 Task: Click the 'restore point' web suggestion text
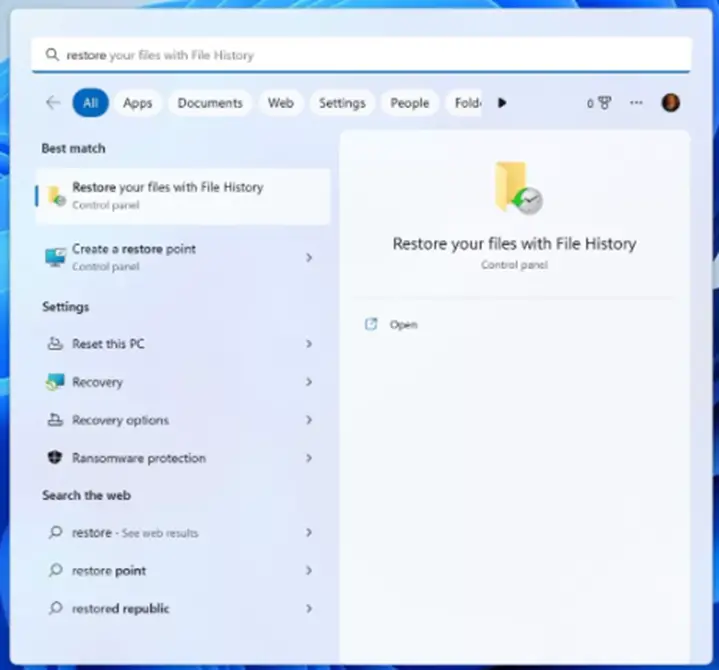pyautogui.click(x=109, y=570)
